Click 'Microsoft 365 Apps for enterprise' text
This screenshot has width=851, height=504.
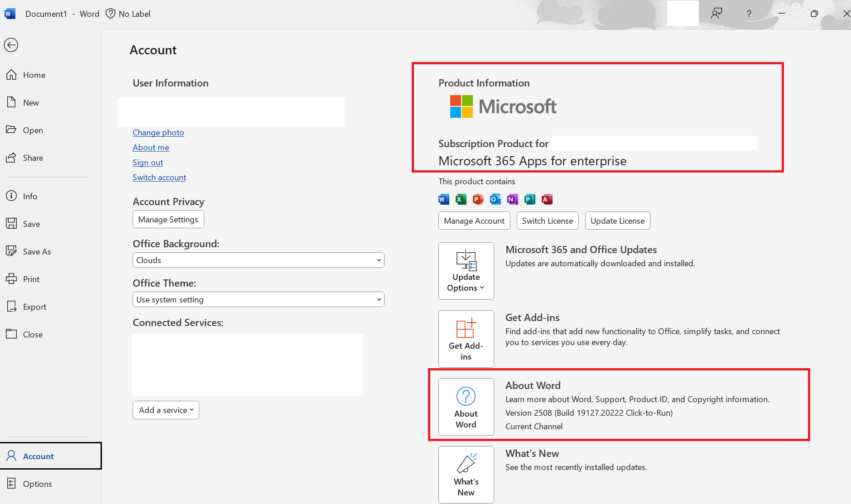pyautogui.click(x=533, y=161)
